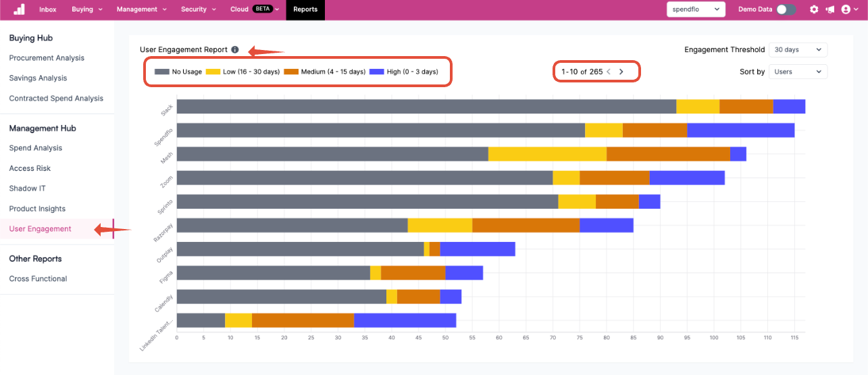Open Cross Functional report
868x375 pixels.
38,278
